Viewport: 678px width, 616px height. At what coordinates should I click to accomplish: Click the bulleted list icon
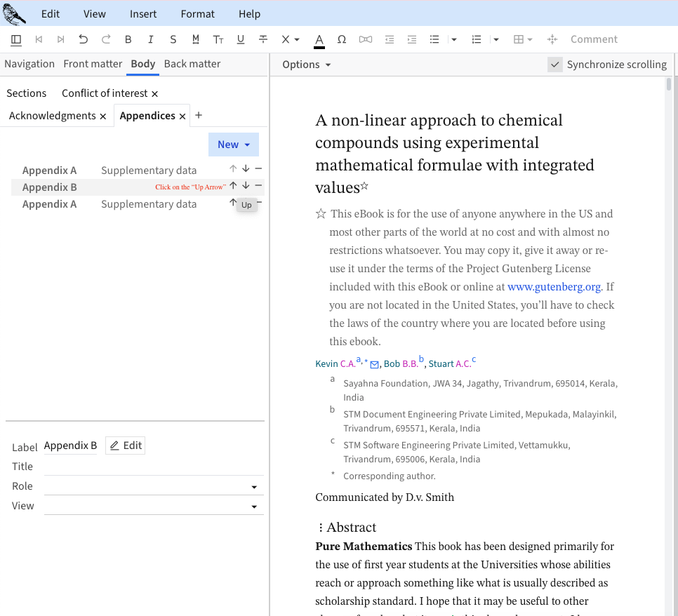pyautogui.click(x=434, y=39)
